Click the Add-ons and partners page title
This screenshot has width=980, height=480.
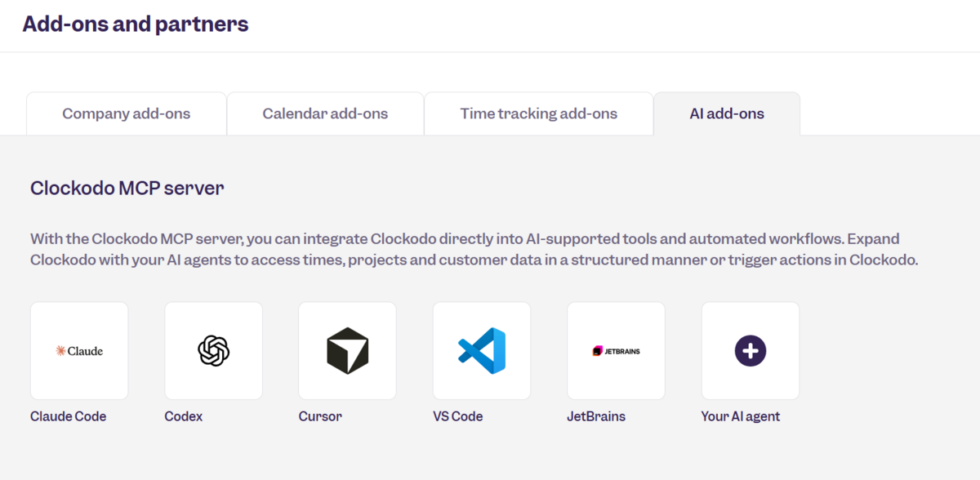tap(136, 24)
